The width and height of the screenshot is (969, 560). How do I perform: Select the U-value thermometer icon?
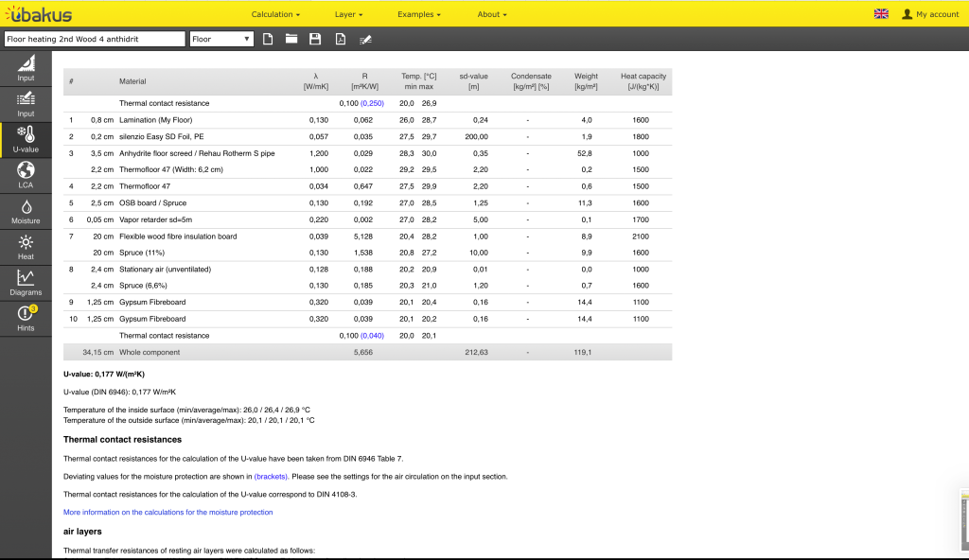[x=26, y=139]
